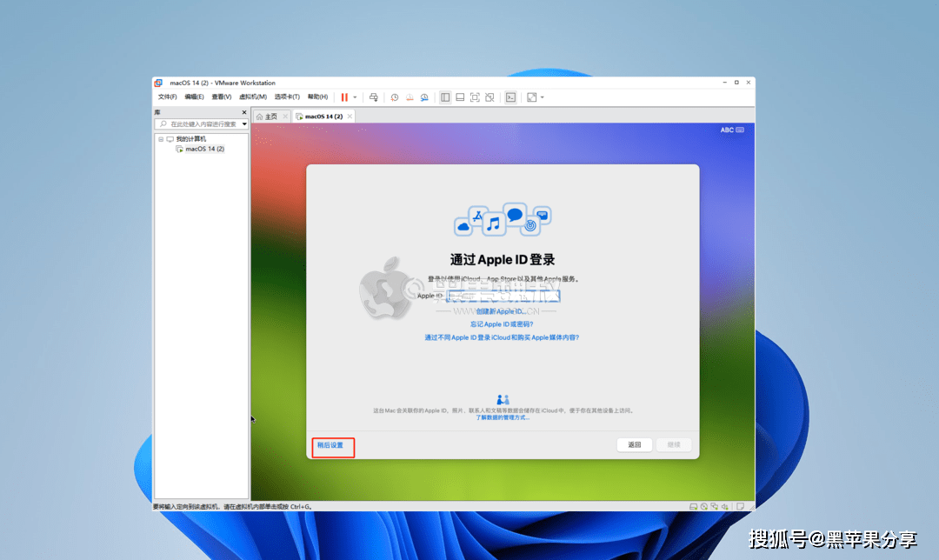Click the different Apple ID for iCloud link

tap(502, 337)
